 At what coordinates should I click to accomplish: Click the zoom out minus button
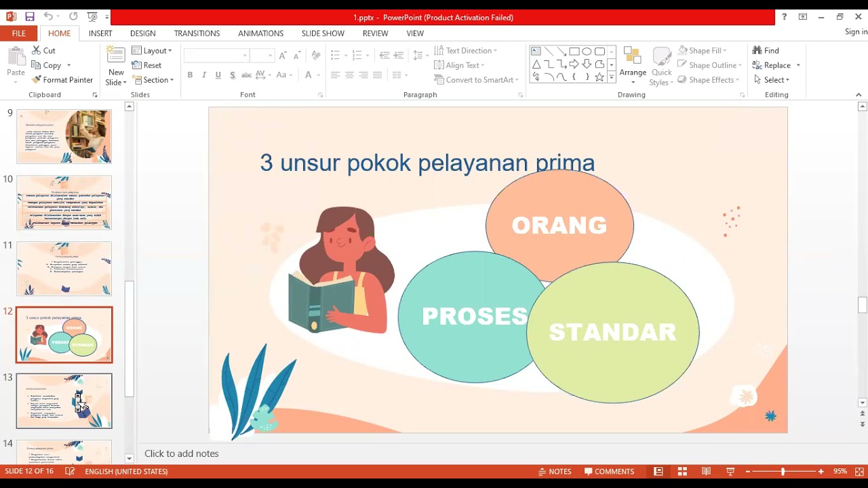747,471
